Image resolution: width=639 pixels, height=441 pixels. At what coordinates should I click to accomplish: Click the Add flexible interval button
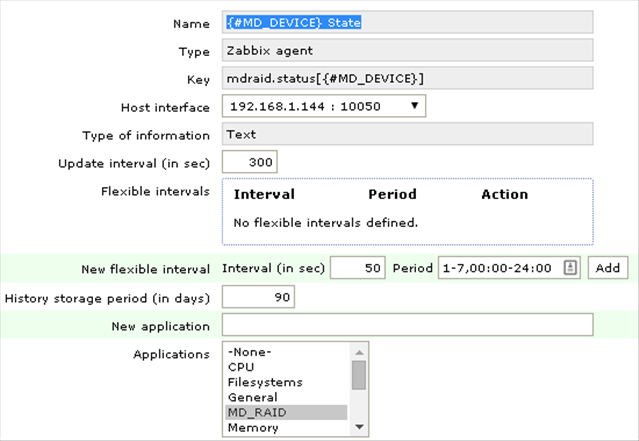pyautogui.click(x=608, y=268)
